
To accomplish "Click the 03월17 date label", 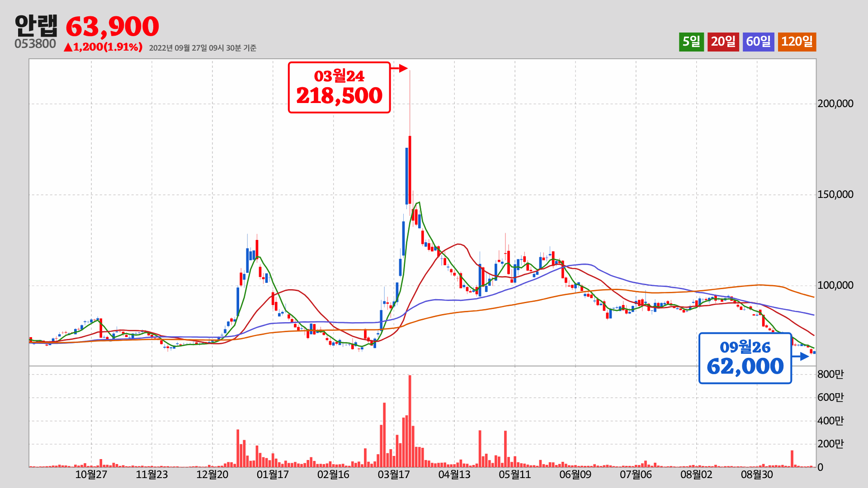I will 394,474.
